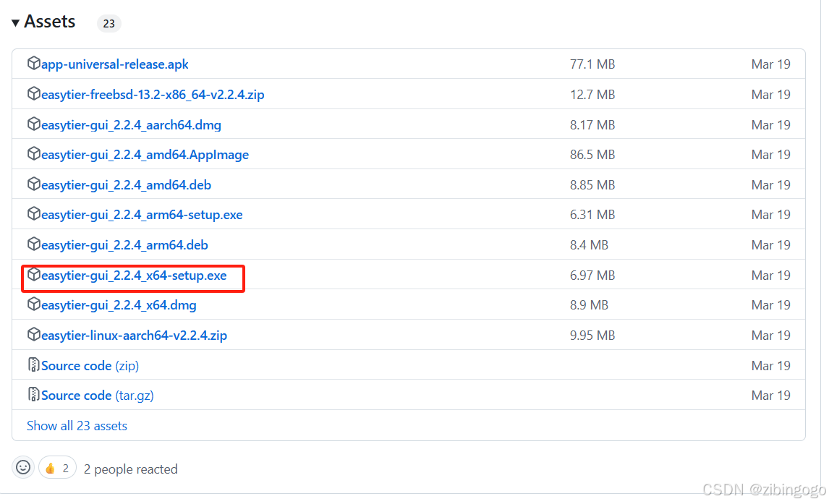Click package icon beside easytier-linux-aarch64 zip
829x504 pixels.
click(x=33, y=334)
